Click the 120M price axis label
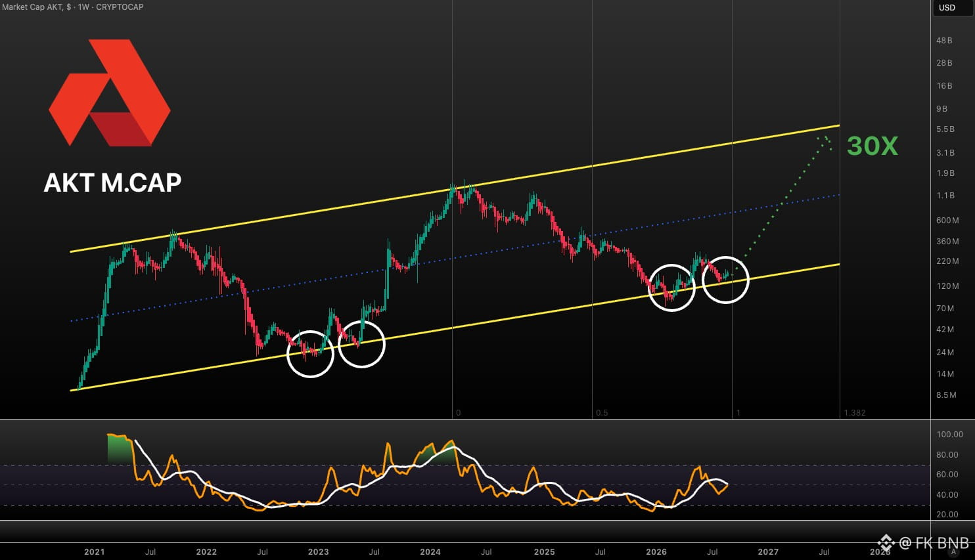975x560 pixels. (947, 286)
